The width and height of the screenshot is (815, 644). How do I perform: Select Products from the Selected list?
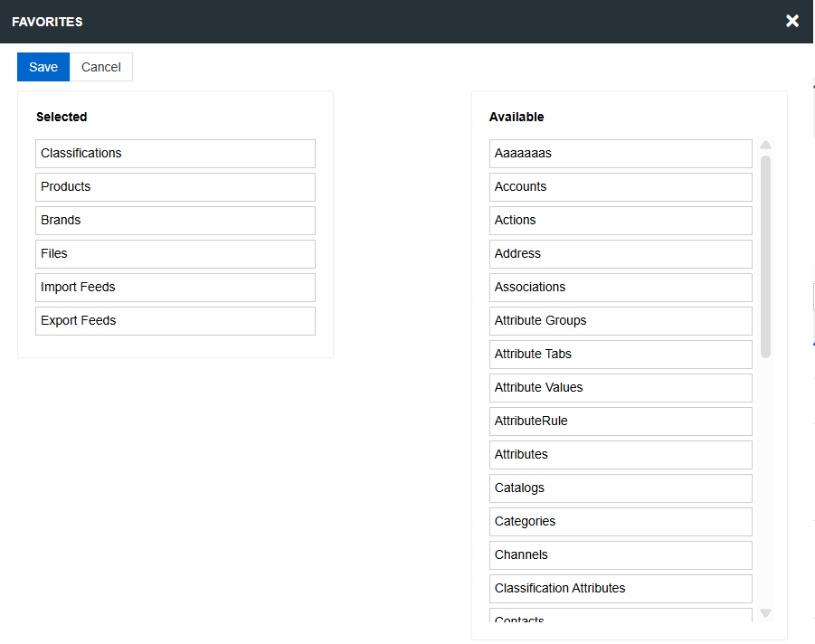(x=175, y=186)
